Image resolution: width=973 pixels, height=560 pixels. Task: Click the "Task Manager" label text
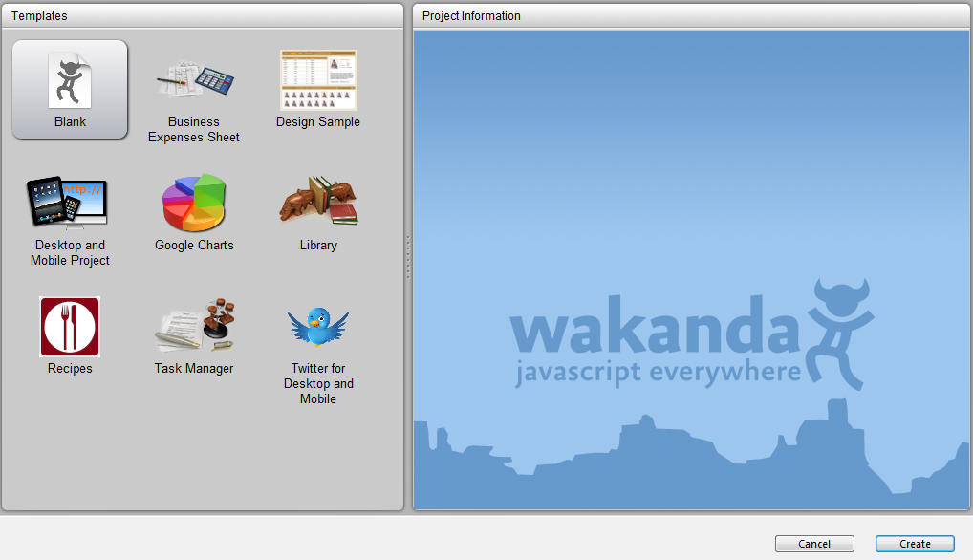coord(194,368)
